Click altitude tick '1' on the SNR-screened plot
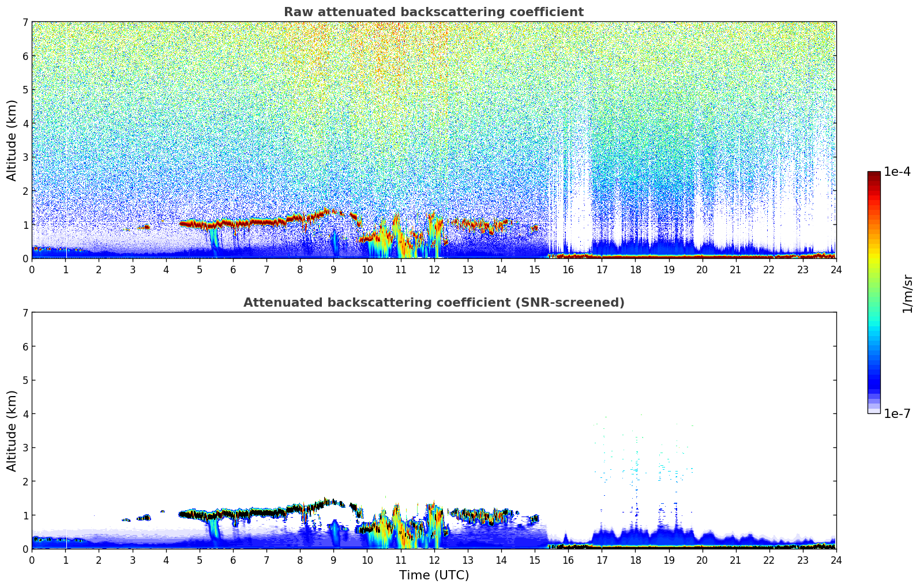This screenshot has width=920, height=588. pos(25,515)
